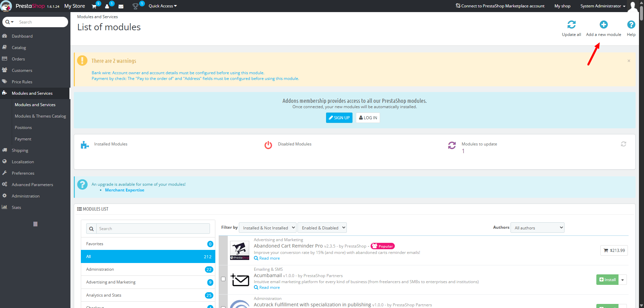The image size is (644, 308).
Task: Read more about Acumbamail
Action: point(267,288)
